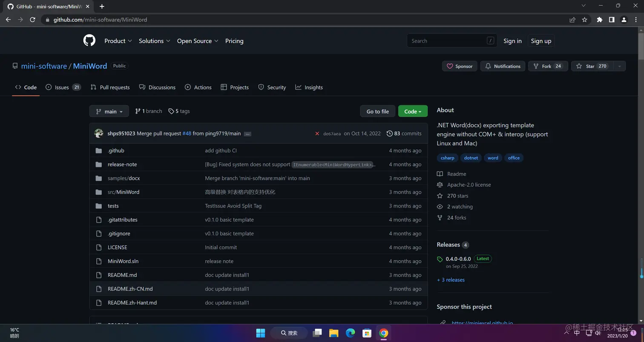Open the Star lists dropdown arrow
644x342 pixels.
click(x=619, y=66)
